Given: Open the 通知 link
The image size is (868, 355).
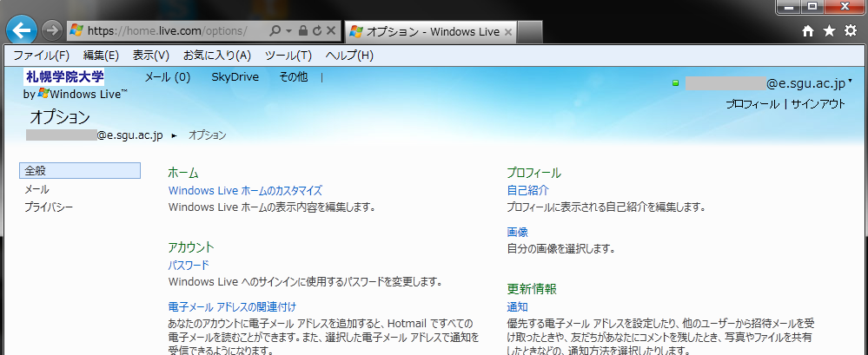Looking at the screenshot, I should [x=518, y=307].
